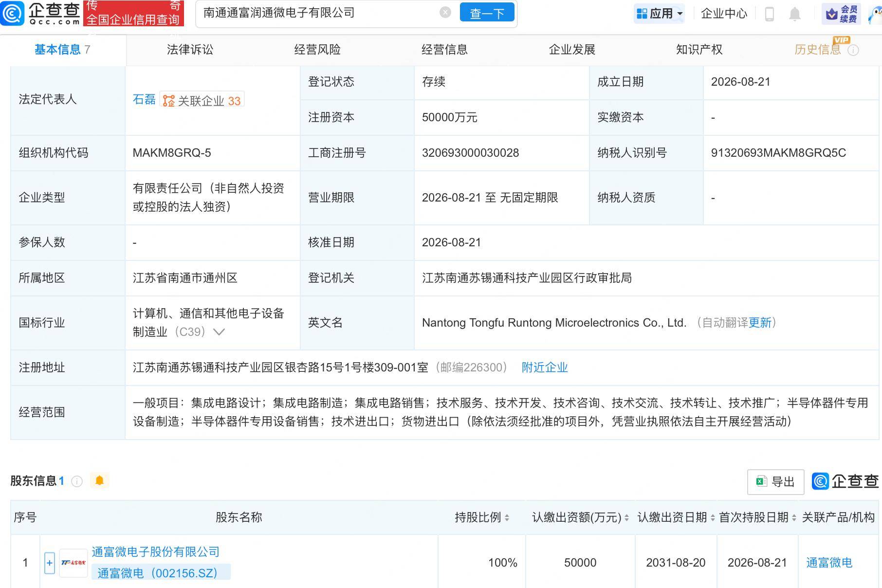Clear the search box with X icon
Image resolution: width=882 pixels, height=588 pixels.
pos(445,13)
